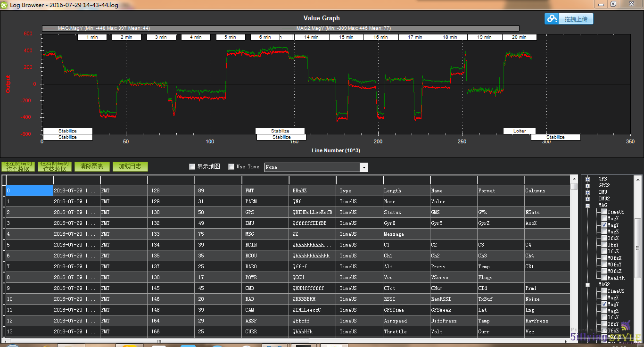Image resolution: width=644 pixels, height=347 pixels.
Task: Check TimeUS under MAG2
Action: (x=604, y=291)
